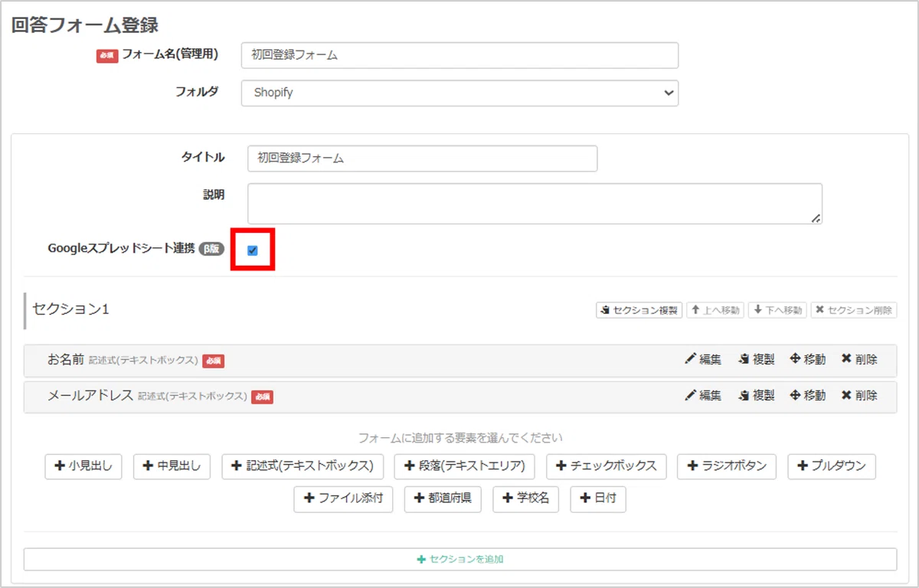Move the メールアドレス field

click(808, 396)
